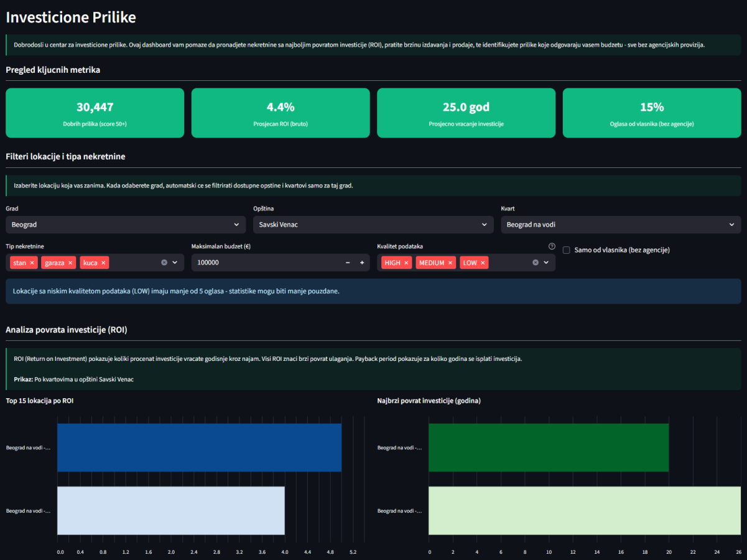This screenshot has width=747, height=560.
Task: Click the dark blue top ROI bar
Action: pyautogui.click(x=199, y=447)
